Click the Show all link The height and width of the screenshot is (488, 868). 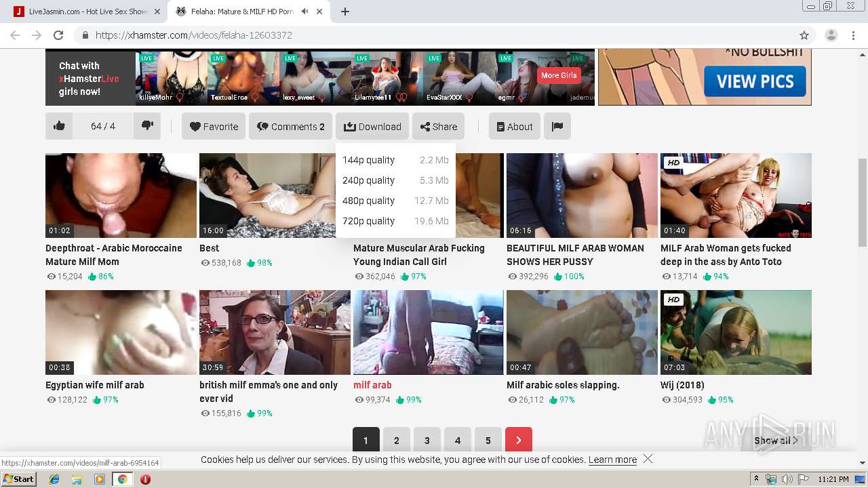(776, 441)
